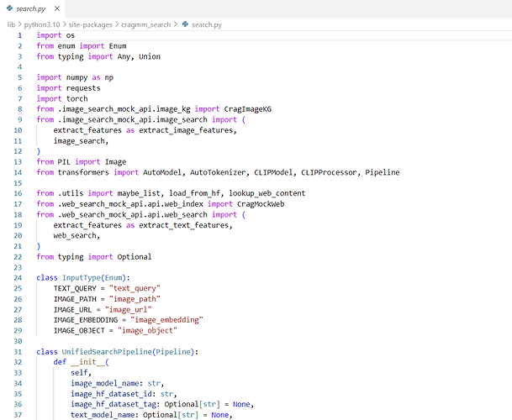512x420 pixels.
Task: Click the UnifiedSearchPipeline class name
Action: [x=107, y=352]
